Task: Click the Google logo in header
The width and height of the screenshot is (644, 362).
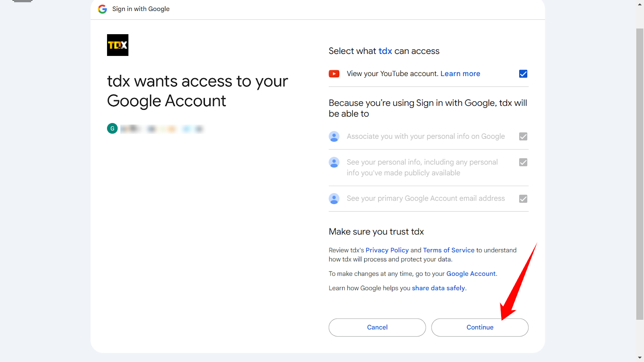Action: 103,9
